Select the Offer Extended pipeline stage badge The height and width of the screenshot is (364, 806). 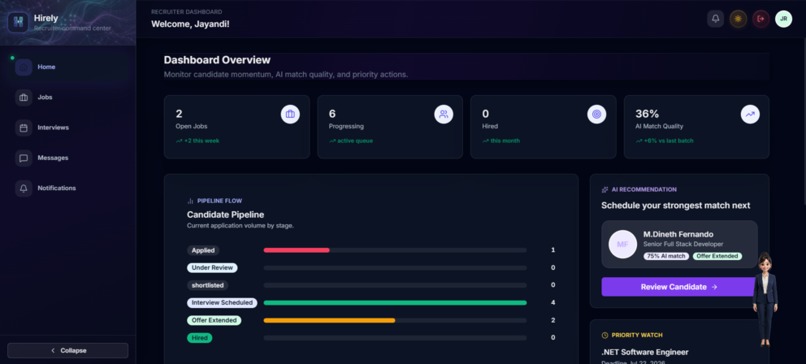click(x=214, y=320)
